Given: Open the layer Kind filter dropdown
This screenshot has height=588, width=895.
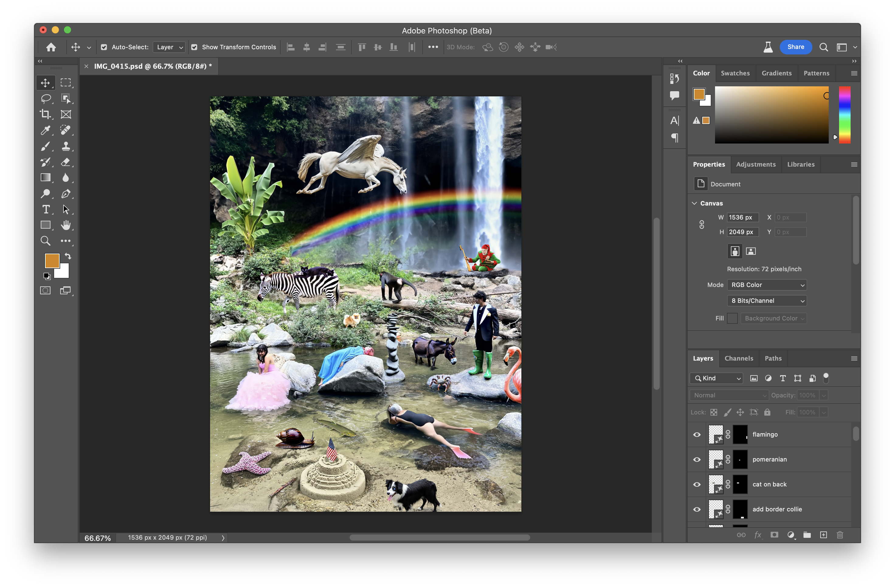Looking at the screenshot, I should pyautogui.click(x=717, y=378).
